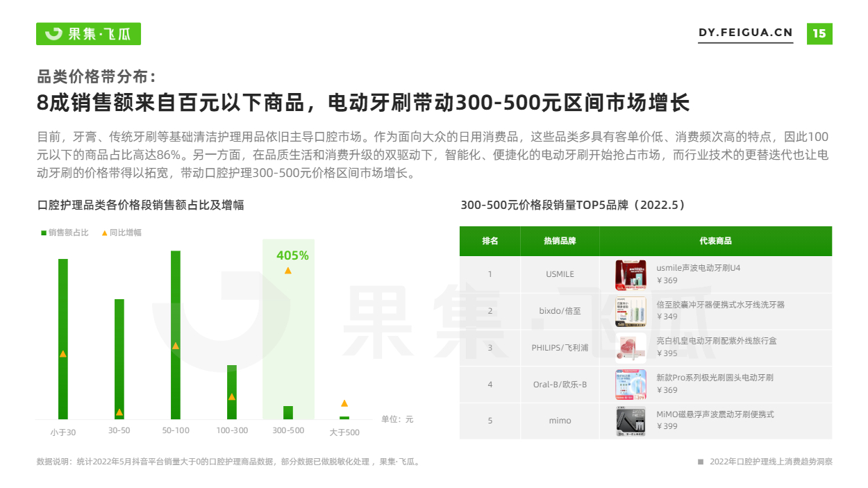Click the orange 同比增幅 legend triangle
Viewport: 868px width, 488px height.
pyautogui.click(x=104, y=233)
